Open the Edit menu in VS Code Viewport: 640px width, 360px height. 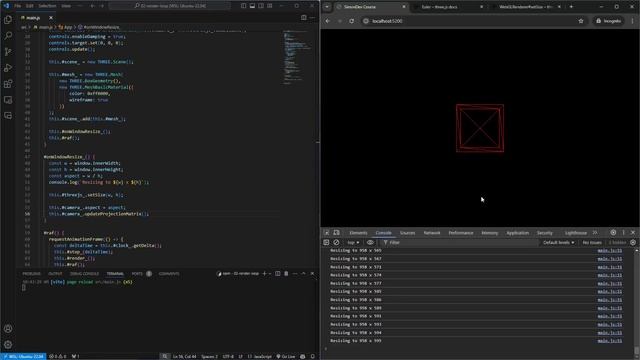pyautogui.click(x=30, y=6)
